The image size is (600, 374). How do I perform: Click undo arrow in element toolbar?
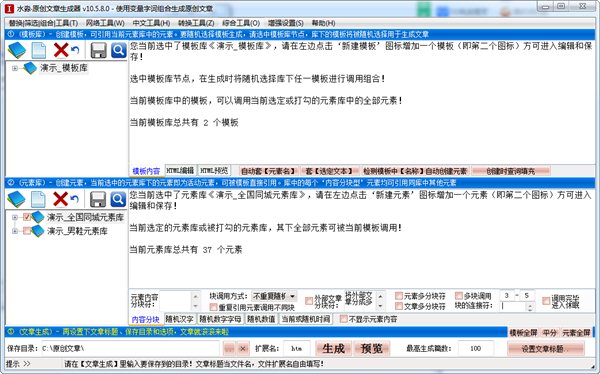(x=75, y=199)
